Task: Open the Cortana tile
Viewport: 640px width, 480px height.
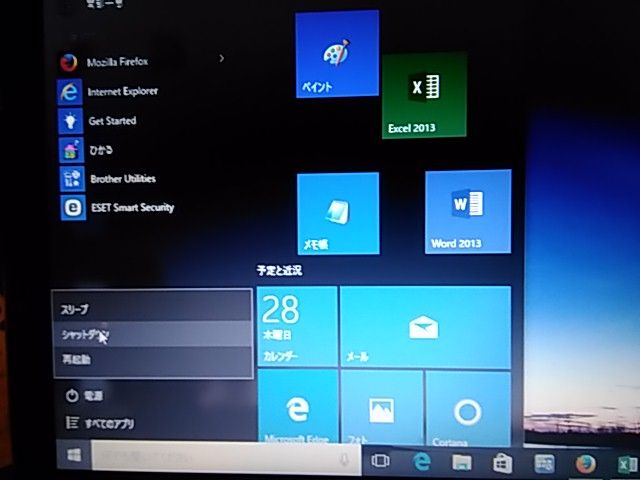Action: click(468, 409)
